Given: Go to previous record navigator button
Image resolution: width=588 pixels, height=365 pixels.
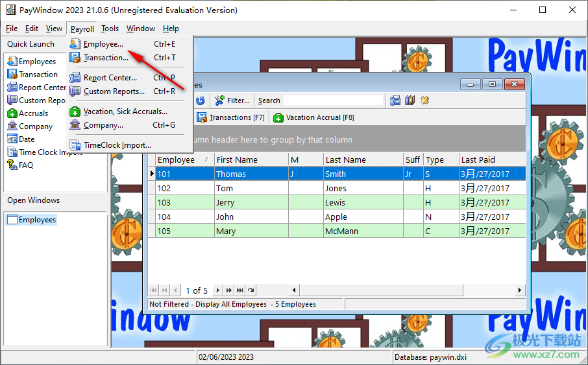Looking at the screenshot, I should [175, 290].
